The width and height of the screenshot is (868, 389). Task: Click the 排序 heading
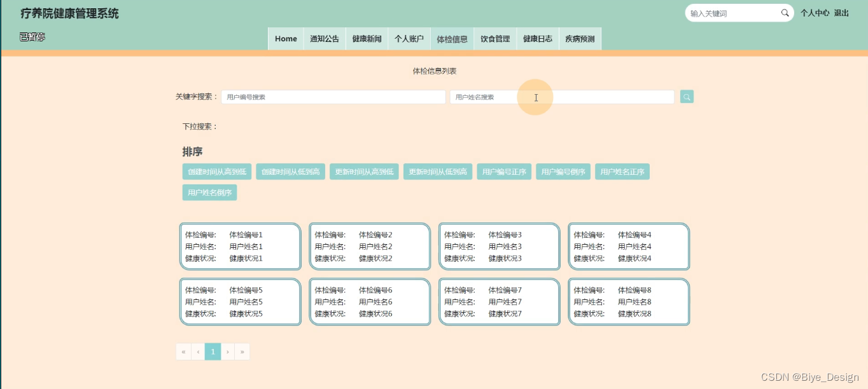[x=192, y=152]
